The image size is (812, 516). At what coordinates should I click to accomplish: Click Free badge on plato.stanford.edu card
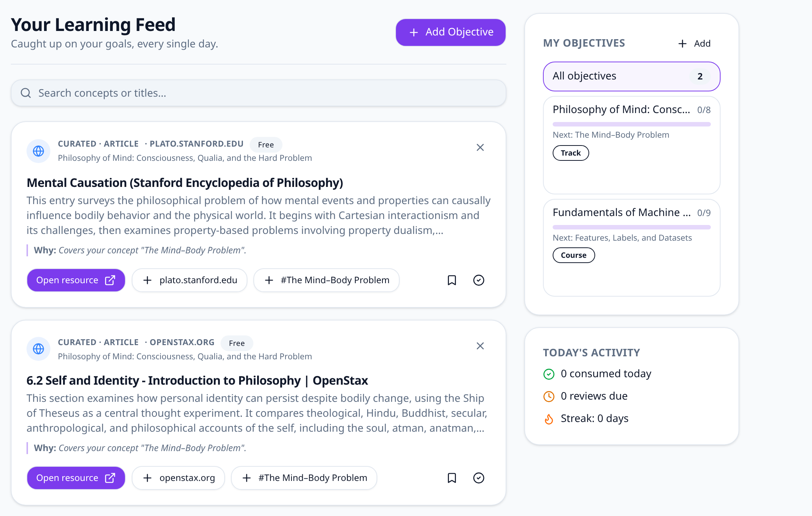[266, 145]
